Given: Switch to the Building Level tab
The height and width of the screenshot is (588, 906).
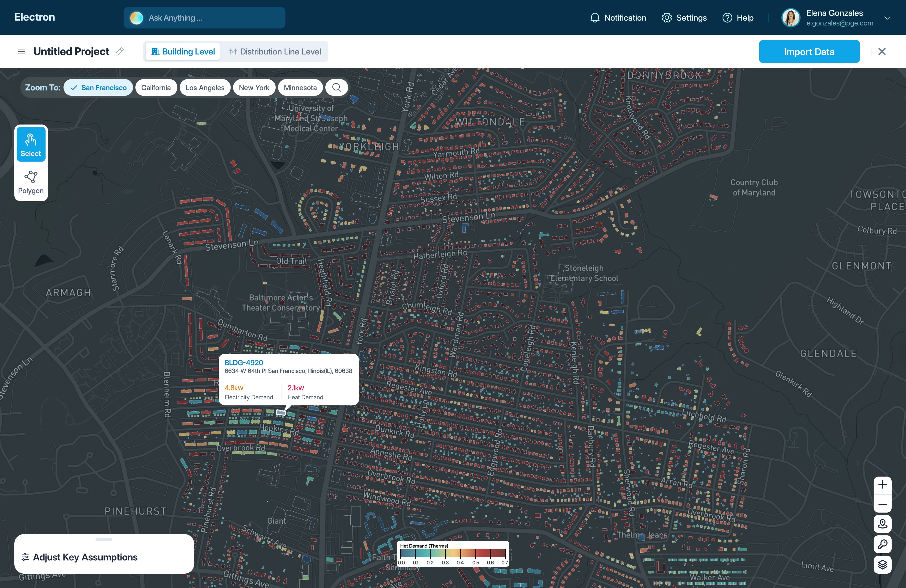Looking at the screenshot, I should pyautogui.click(x=183, y=51).
